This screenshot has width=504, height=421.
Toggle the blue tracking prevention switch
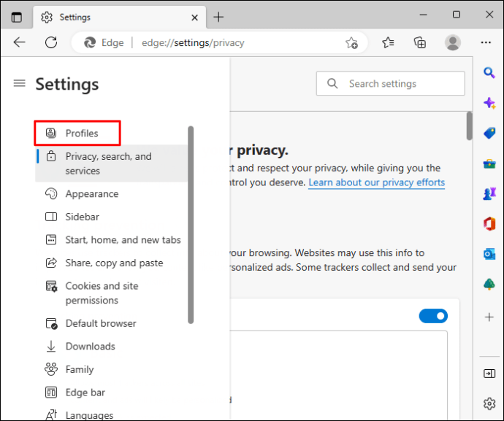point(433,316)
